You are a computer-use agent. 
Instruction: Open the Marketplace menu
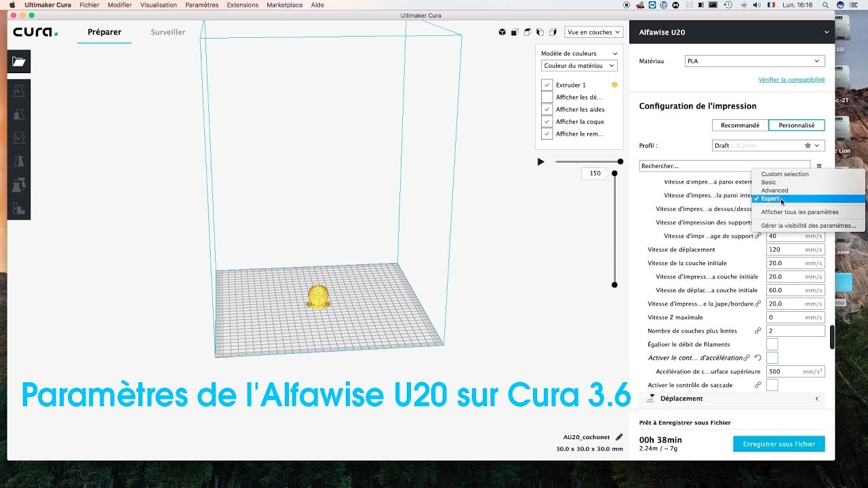[285, 5]
